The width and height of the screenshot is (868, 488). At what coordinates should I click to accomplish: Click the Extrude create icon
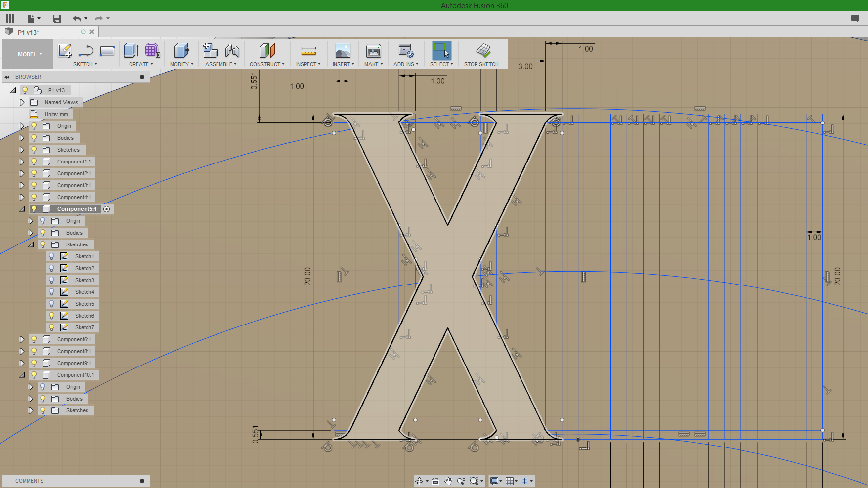[131, 50]
